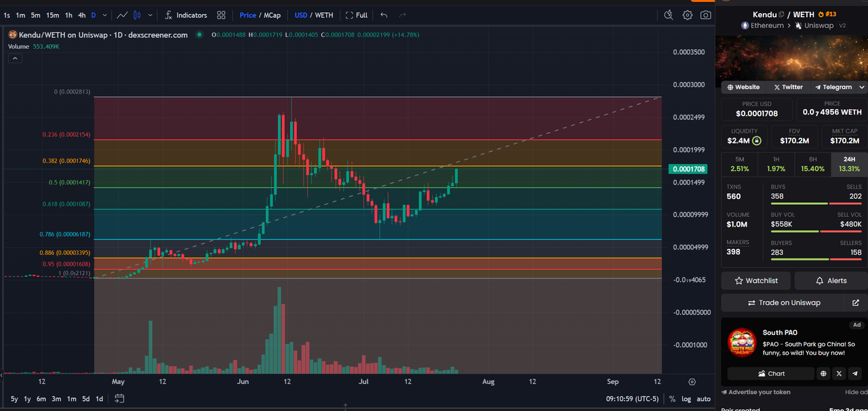Switch chart to MCap mode
The width and height of the screenshot is (868, 411).
pos(272,15)
